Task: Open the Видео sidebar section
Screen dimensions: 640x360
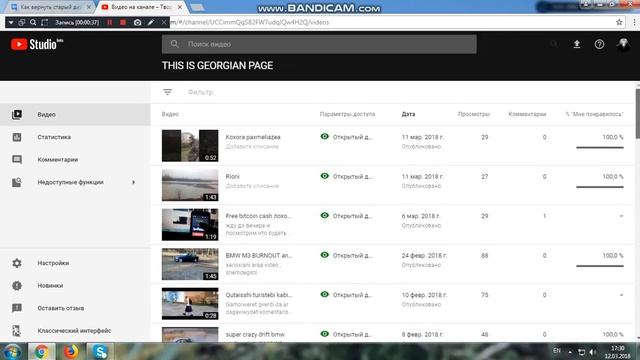Action: 75,114
